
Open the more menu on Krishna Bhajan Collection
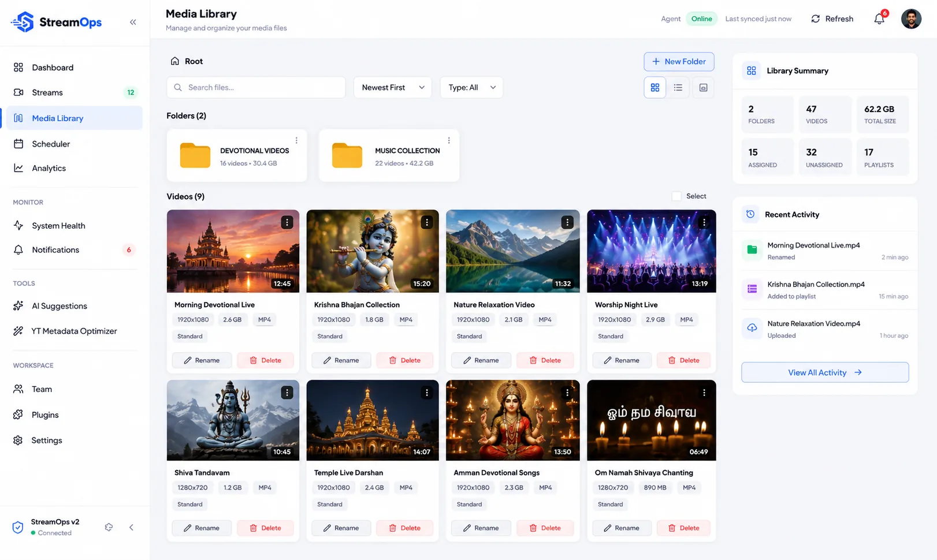pyautogui.click(x=427, y=222)
